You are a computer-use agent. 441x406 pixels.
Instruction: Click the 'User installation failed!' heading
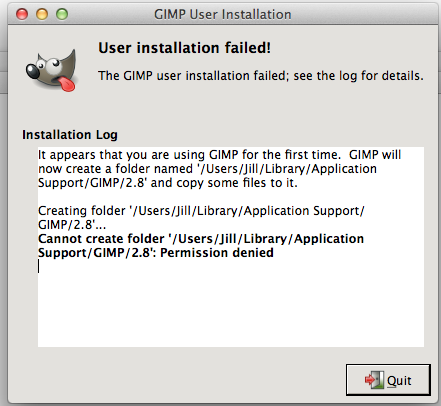[184, 48]
